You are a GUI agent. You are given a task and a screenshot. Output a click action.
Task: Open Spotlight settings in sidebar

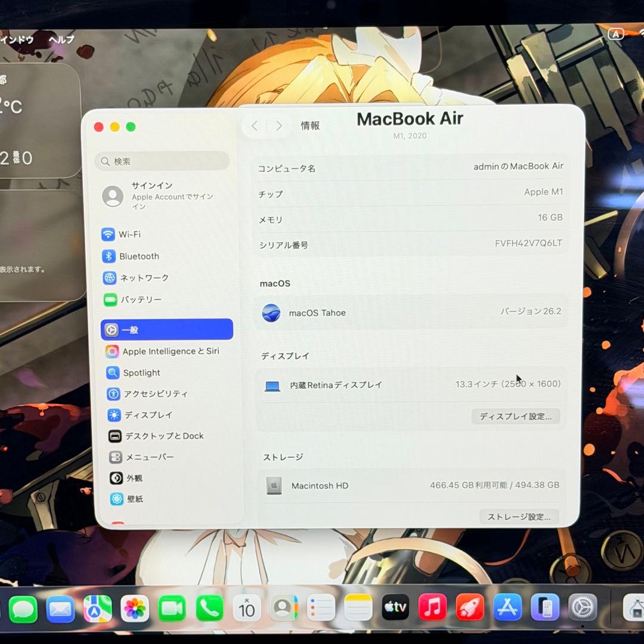pyautogui.click(x=132, y=373)
